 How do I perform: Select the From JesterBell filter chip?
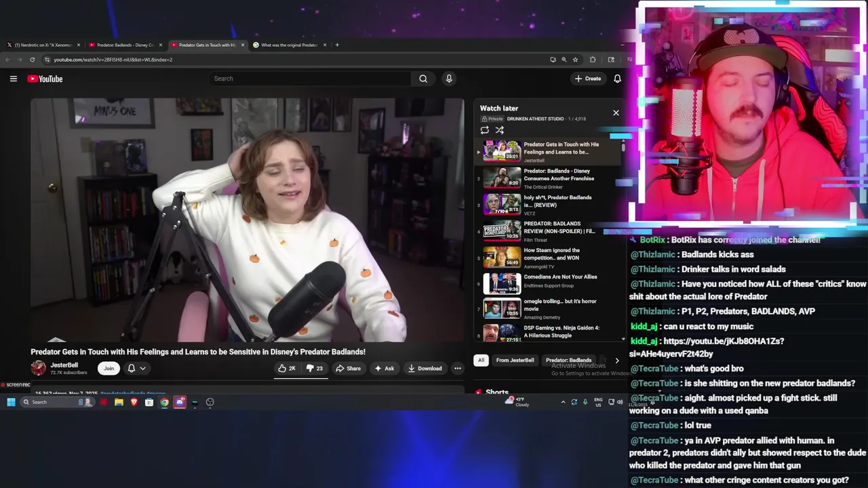point(515,360)
